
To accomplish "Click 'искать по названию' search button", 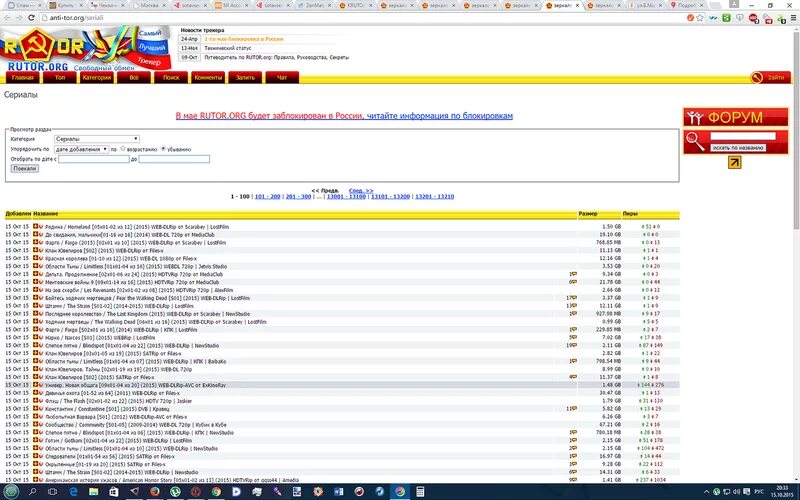I will 738,147.
